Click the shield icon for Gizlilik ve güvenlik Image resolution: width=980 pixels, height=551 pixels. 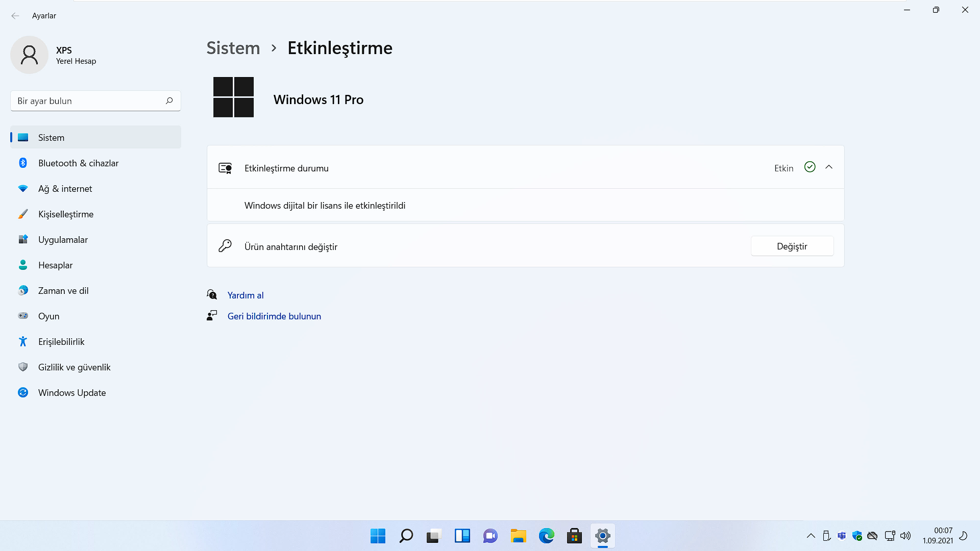click(x=23, y=367)
